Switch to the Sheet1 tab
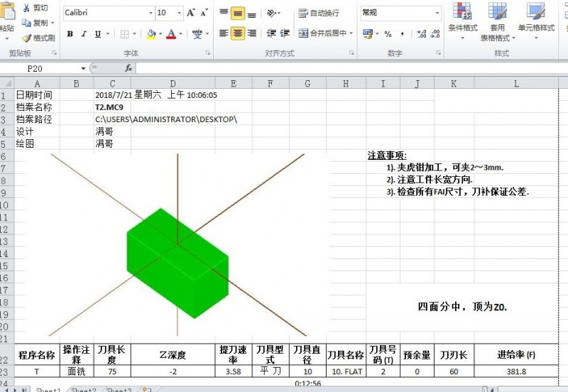Viewport: 568px width, 392px height. pyautogui.click(x=48, y=389)
